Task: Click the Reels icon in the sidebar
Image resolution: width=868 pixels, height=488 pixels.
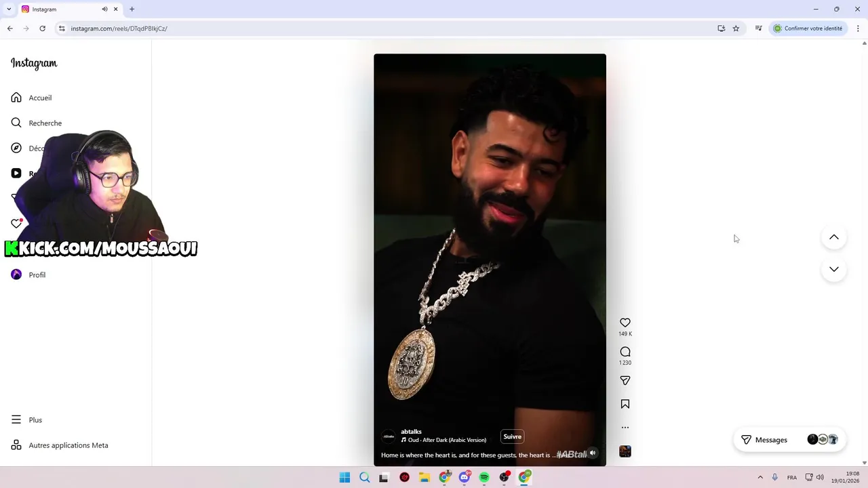Action: [16, 173]
